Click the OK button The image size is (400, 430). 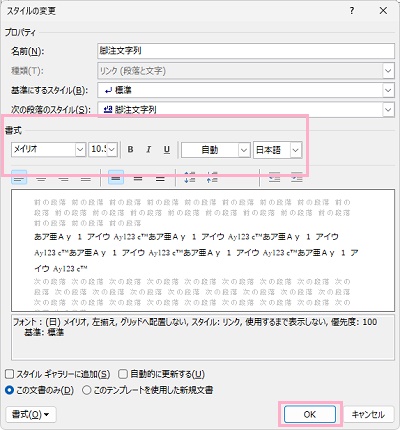310,414
